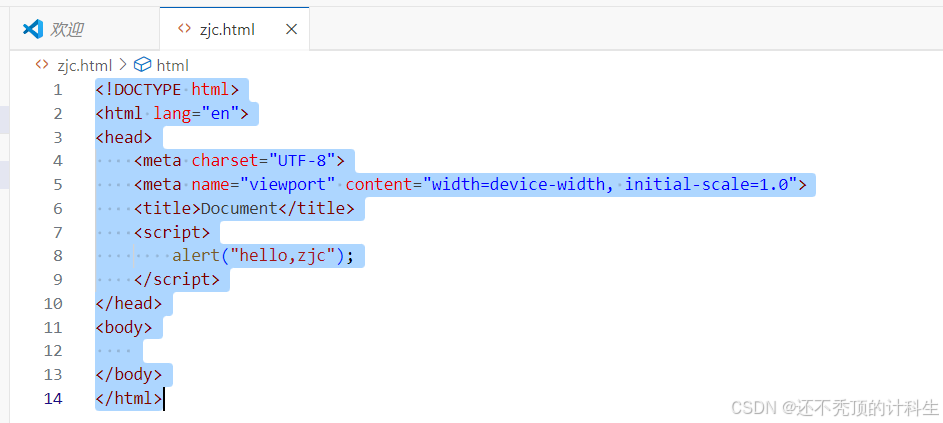The width and height of the screenshot is (943, 423).
Task: Click the VS Code logo icon on 欢迎 tab
Action: tap(32, 29)
